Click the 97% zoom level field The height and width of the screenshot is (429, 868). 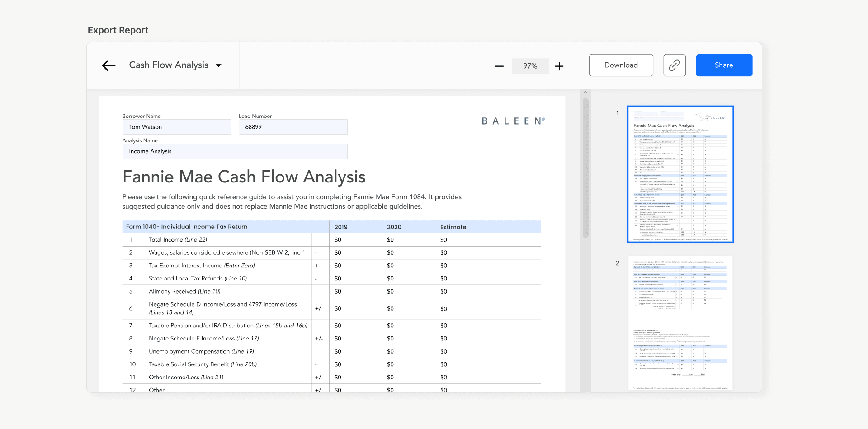(530, 66)
